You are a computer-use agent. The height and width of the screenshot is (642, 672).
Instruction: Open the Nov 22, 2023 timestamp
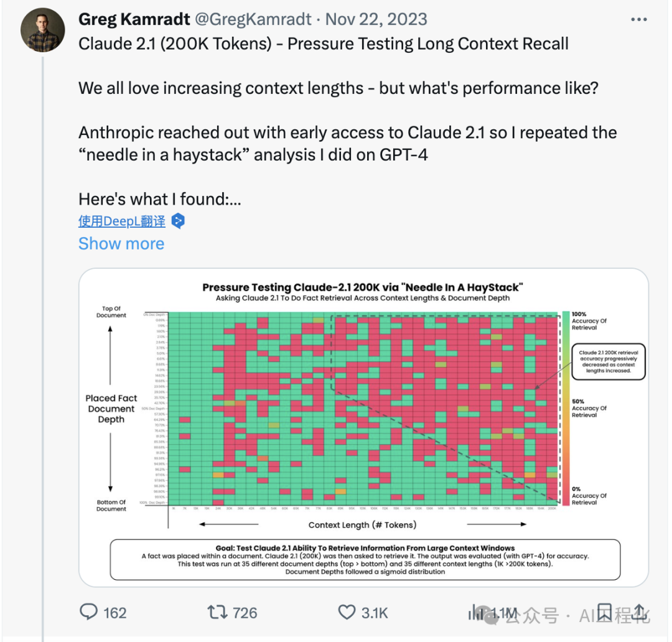[376, 19]
